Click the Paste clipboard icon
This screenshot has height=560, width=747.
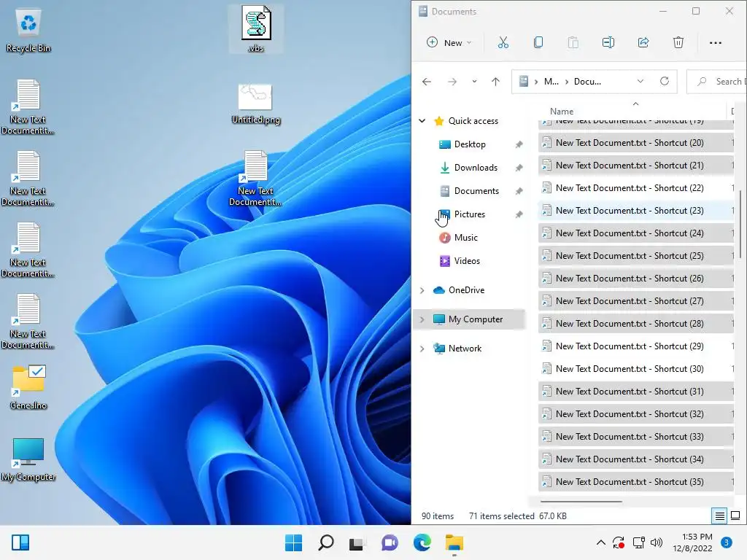click(573, 43)
